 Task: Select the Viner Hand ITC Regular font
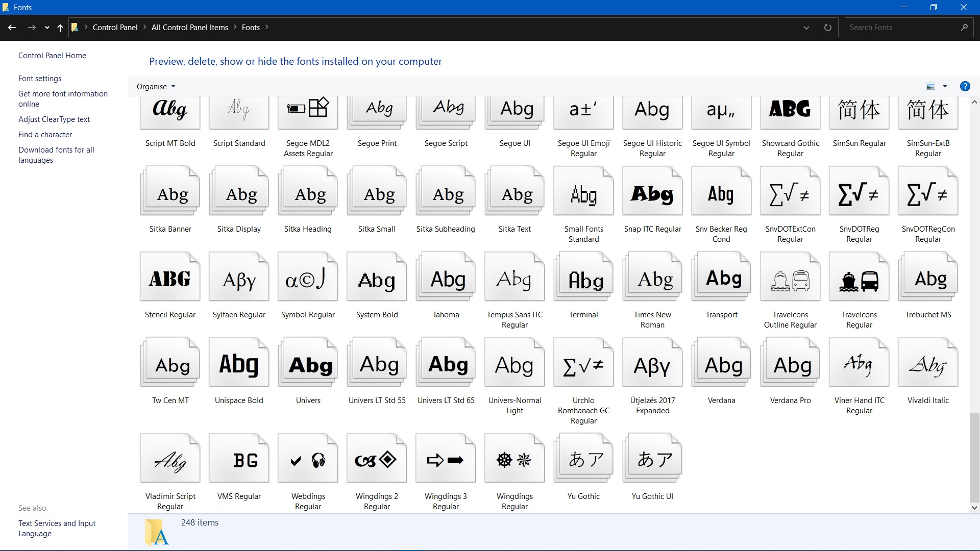click(859, 362)
